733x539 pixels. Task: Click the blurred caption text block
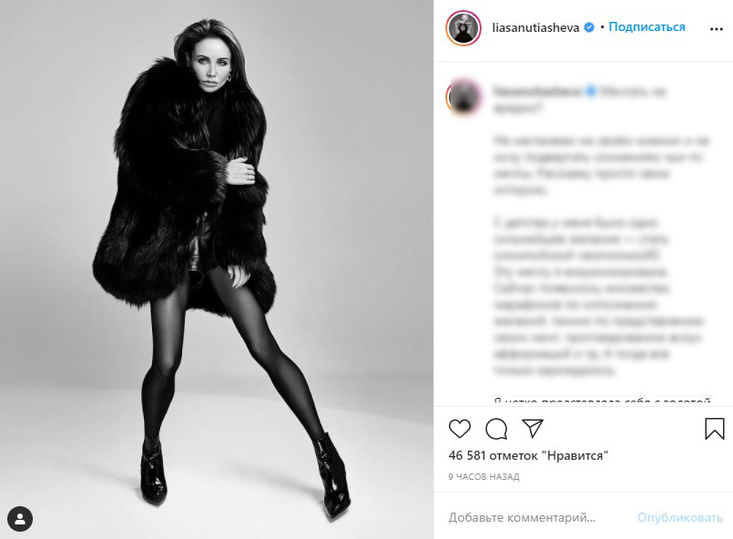click(602, 256)
